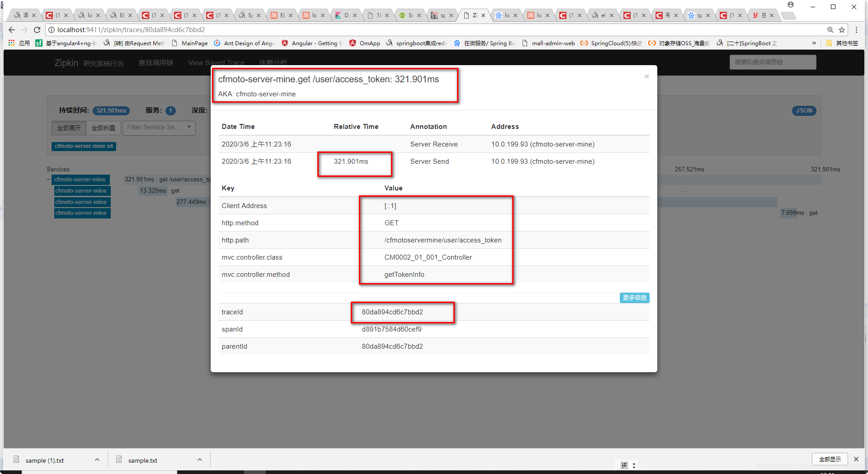Open the Chrome three-dot menu
This screenshot has height=474, width=868.
point(856,30)
